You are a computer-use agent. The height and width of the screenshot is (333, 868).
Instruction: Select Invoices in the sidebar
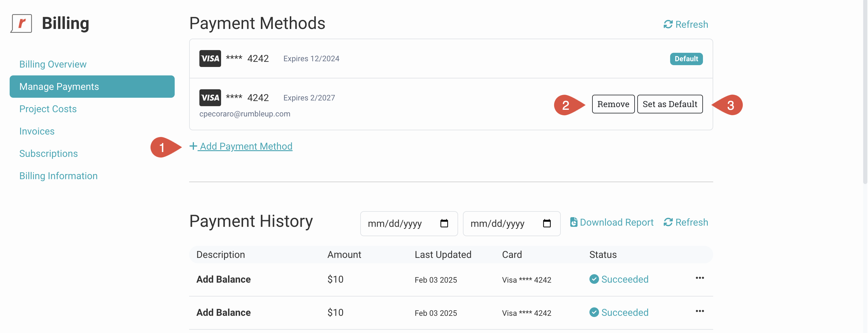pyautogui.click(x=37, y=131)
